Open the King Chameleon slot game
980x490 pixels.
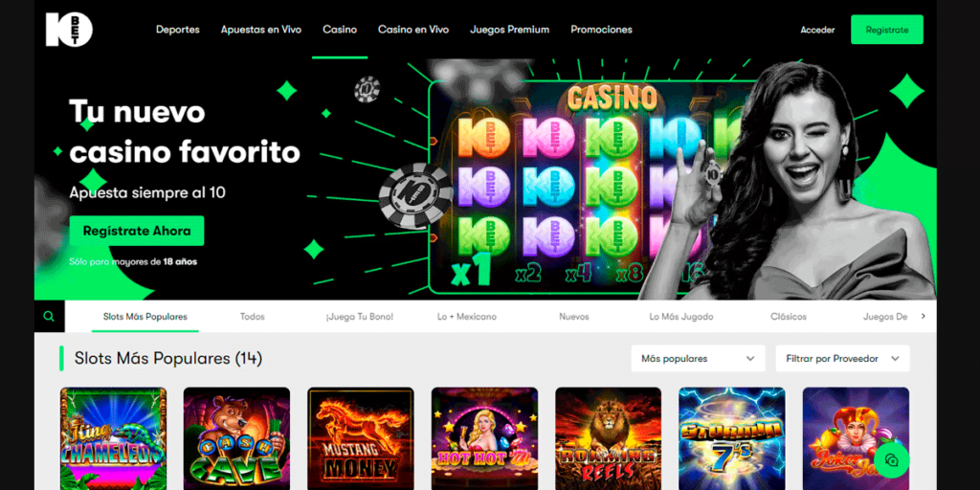(x=113, y=438)
